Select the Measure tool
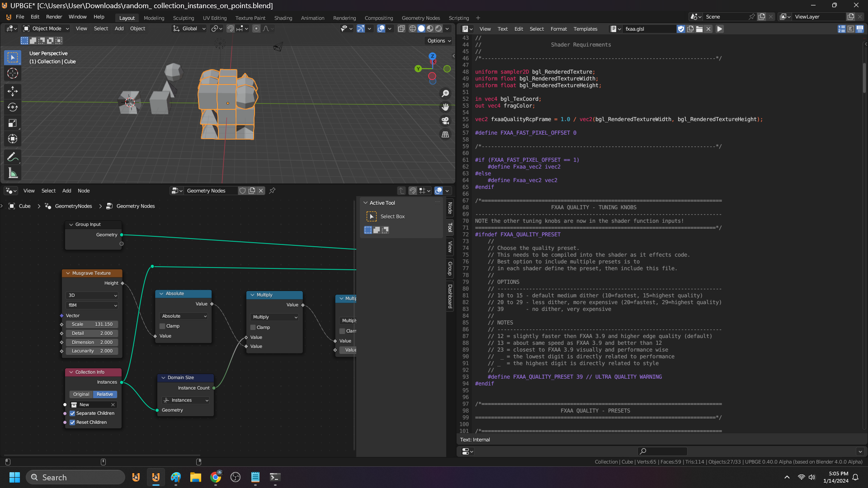The height and width of the screenshot is (488, 868). point(13,173)
